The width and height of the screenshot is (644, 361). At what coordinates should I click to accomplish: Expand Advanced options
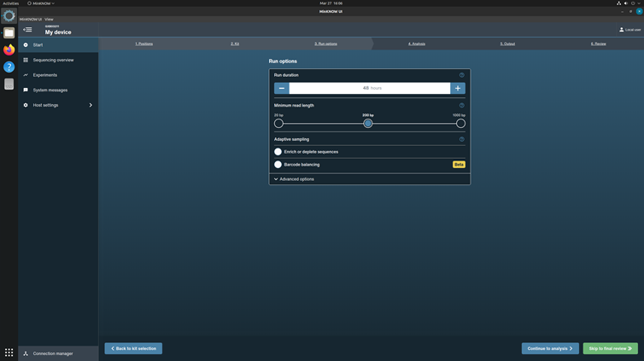click(x=295, y=179)
